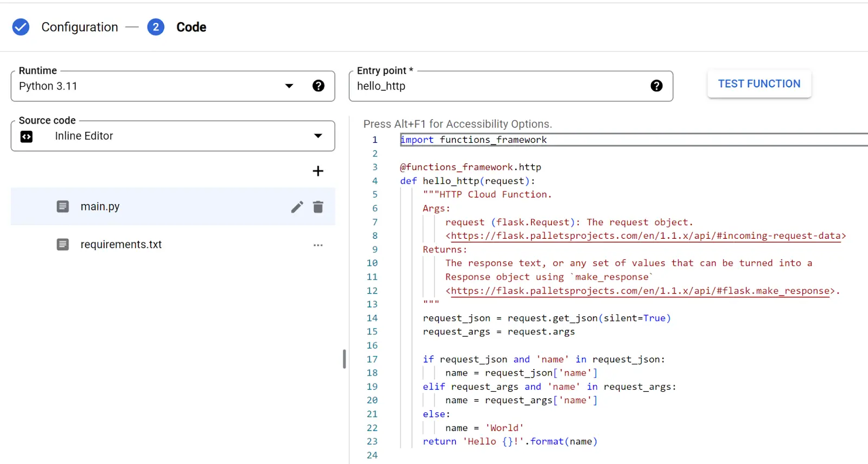This screenshot has width=868, height=464.
Task: Open the requirements.txt more options menu
Action: (318, 245)
